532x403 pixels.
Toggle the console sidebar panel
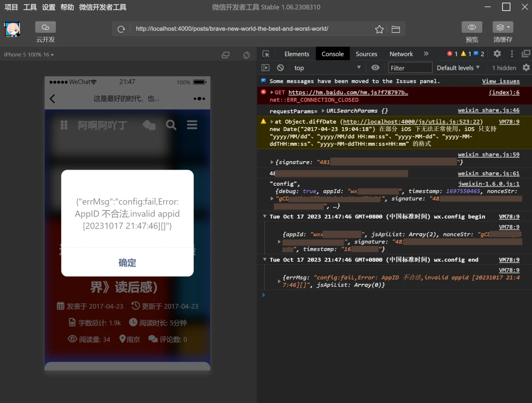[266, 68]
